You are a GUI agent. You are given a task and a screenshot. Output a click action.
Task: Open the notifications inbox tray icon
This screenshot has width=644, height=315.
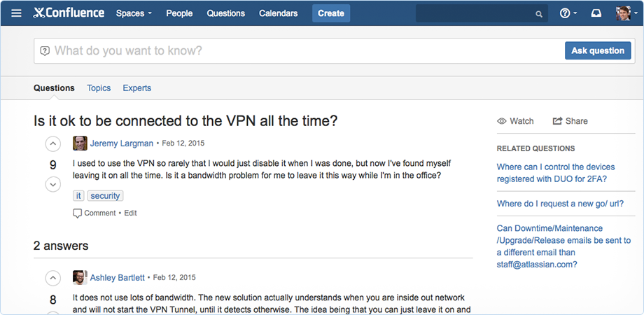(x=596, y=13)
